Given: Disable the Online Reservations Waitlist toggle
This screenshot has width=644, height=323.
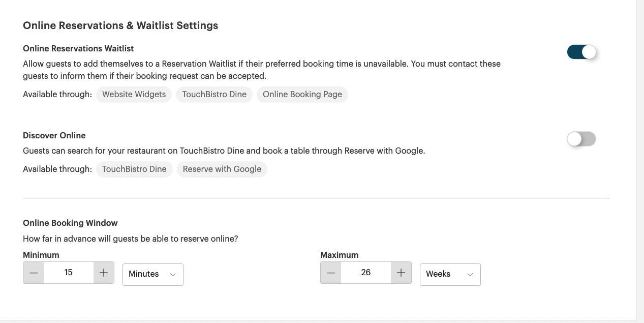Looking at the screenshot, I should [581, 52].
